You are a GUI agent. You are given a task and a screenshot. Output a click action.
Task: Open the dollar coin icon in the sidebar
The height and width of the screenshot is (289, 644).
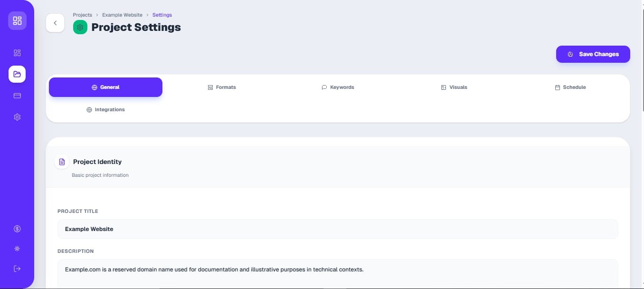tap(17, 229)
